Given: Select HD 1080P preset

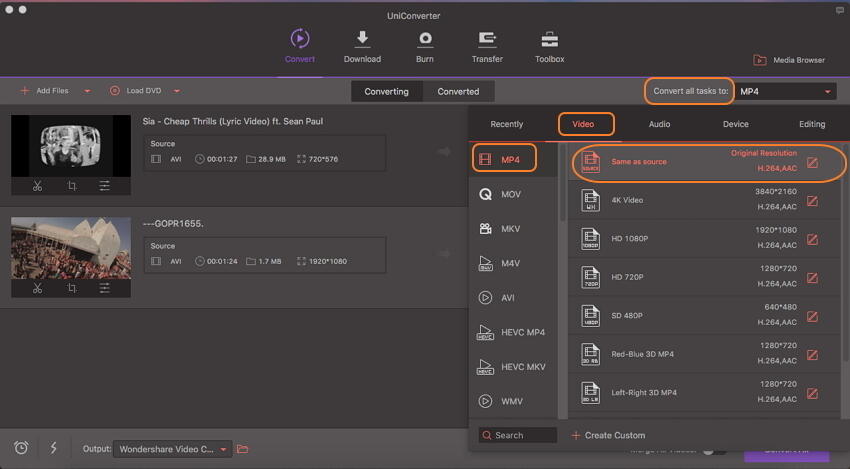Looking at the screenshot, I should (705, 239).
